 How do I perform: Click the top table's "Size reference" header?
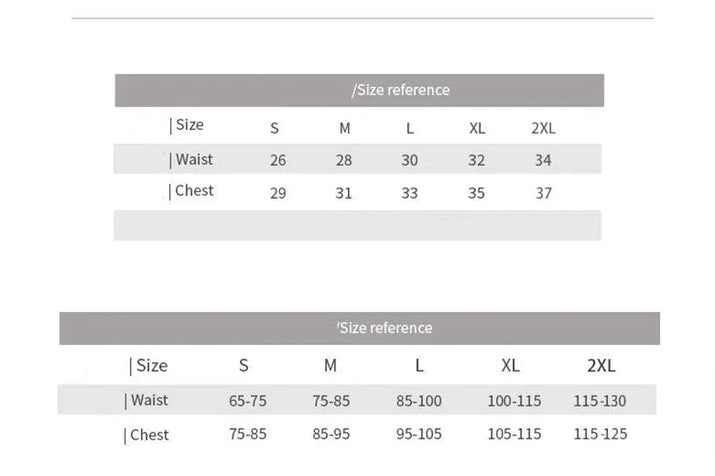pyautogui.click(x=402, y=90)
